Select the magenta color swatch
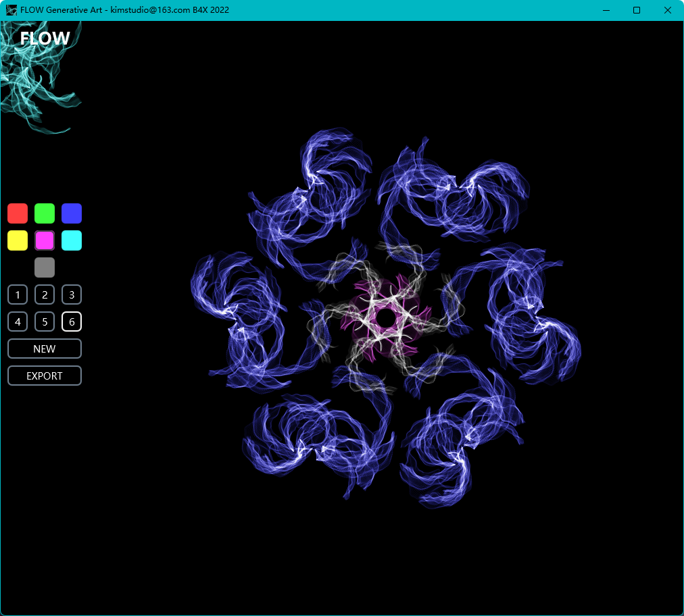684x616 pixels. click(x=45, y=240)
